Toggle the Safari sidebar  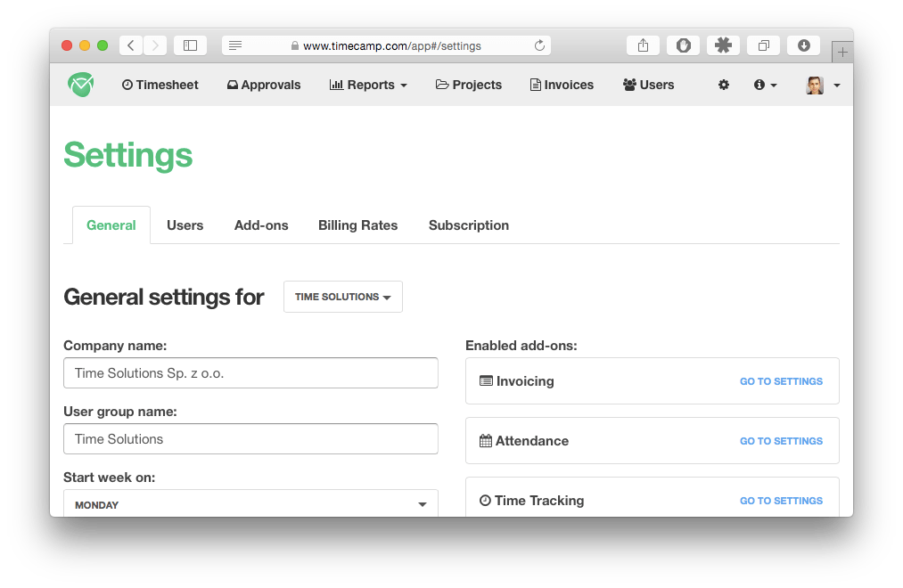pos(190,45)
